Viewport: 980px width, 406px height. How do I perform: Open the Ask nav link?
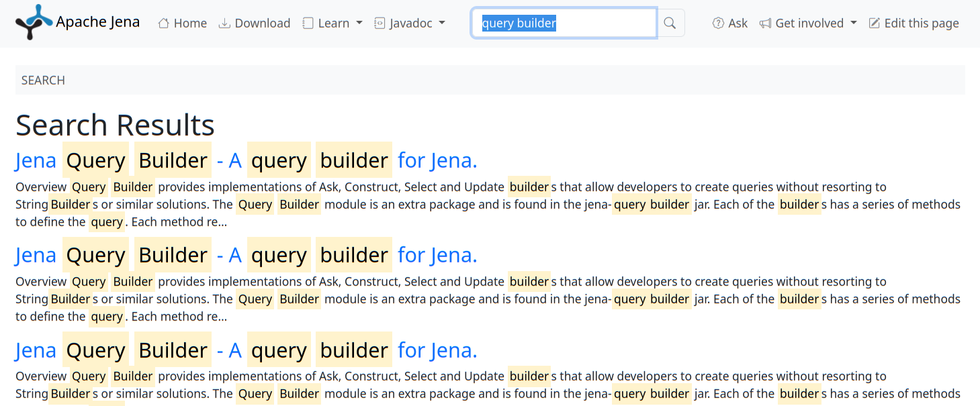pos(730,23)
